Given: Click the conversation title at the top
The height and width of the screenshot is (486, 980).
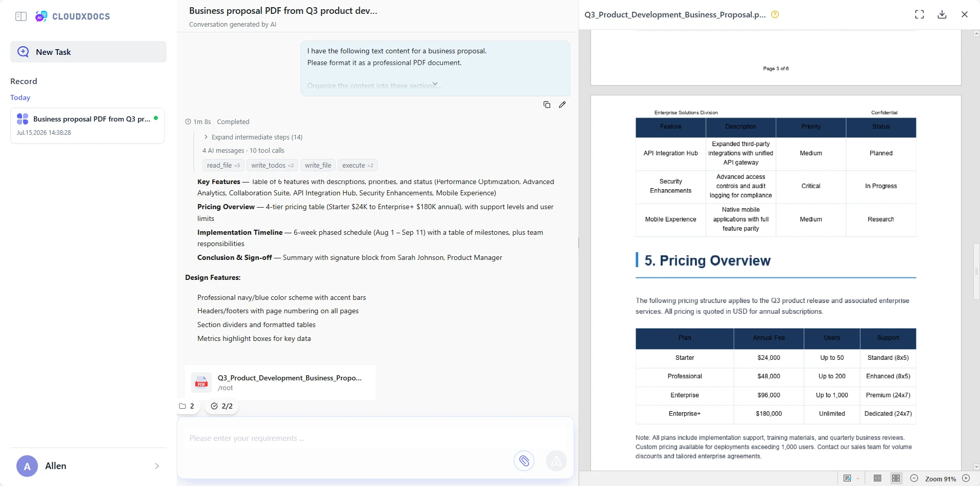Looking at the screenshot, I should click(283, 11).
